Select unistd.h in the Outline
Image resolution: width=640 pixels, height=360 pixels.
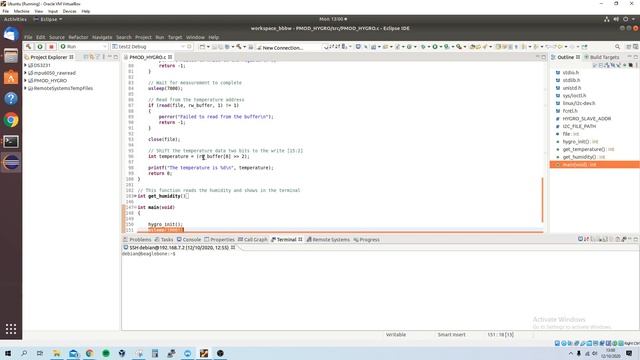572,88
